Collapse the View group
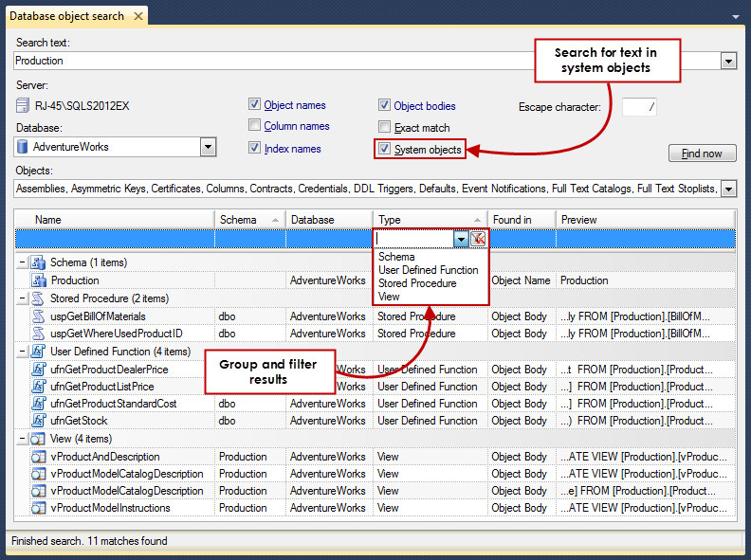The image size is (751, 560). coord(22,439)
